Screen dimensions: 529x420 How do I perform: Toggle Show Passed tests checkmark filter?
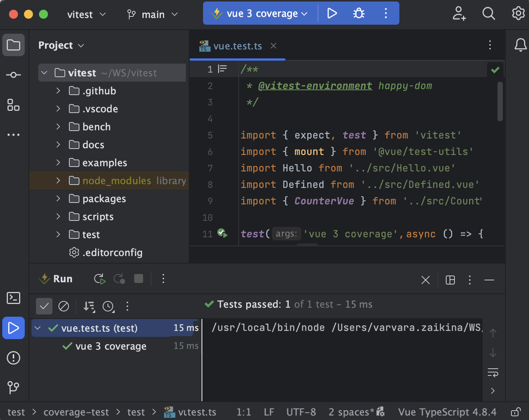(x=44, y=306)
